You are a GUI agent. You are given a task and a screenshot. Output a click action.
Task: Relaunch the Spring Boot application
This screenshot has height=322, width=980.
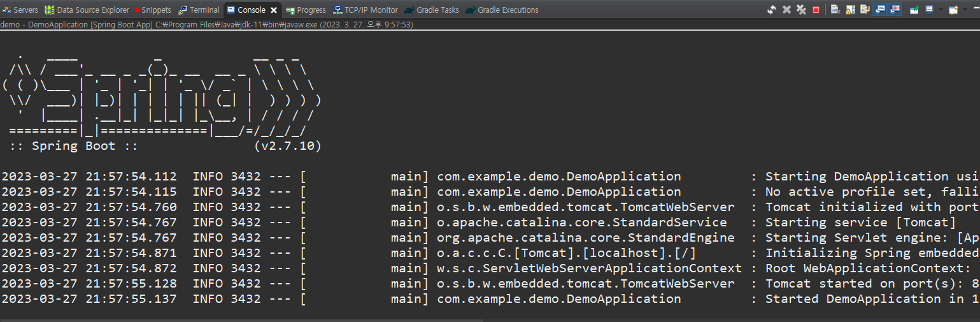(772, 10)
